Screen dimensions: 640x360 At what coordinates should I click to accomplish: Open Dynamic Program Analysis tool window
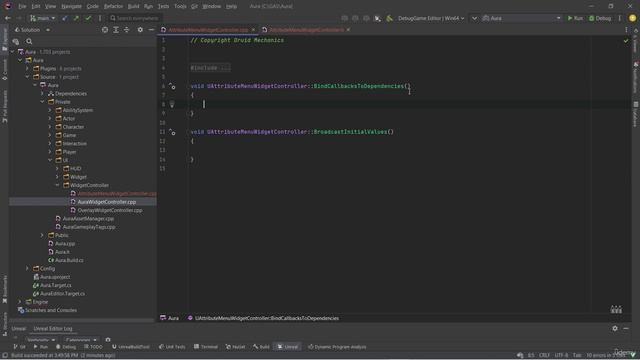[x=337, y=347]
